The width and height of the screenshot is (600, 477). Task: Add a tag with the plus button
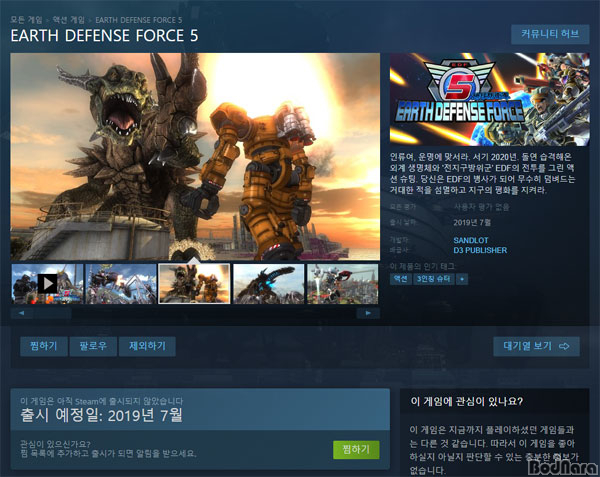click(x=462, y=279)
